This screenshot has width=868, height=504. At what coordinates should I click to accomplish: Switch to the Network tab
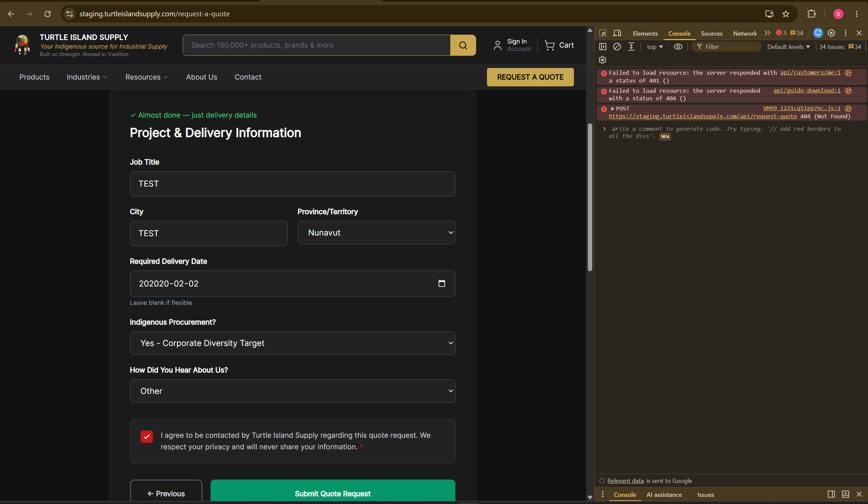(745, 33)
